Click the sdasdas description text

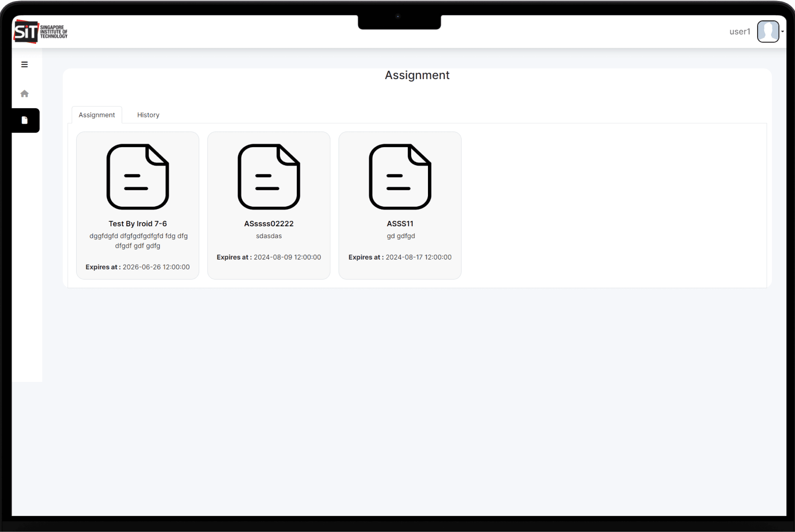269,236
